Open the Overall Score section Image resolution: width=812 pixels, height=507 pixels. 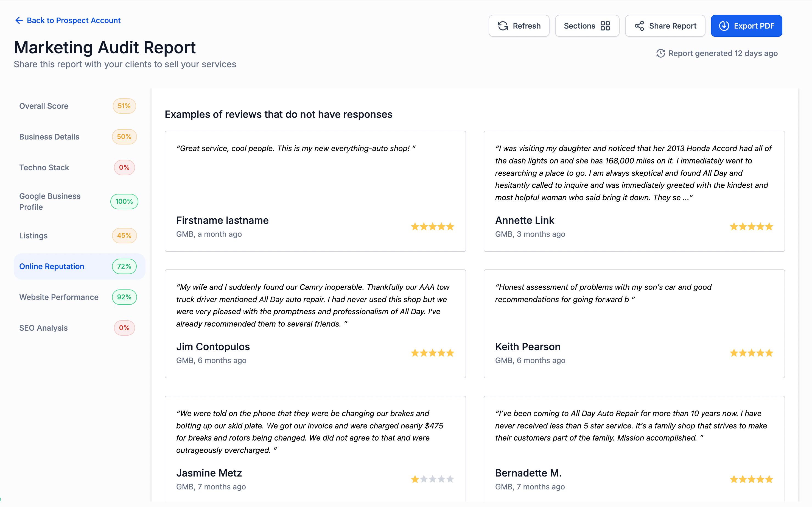[x=44, y=106]
